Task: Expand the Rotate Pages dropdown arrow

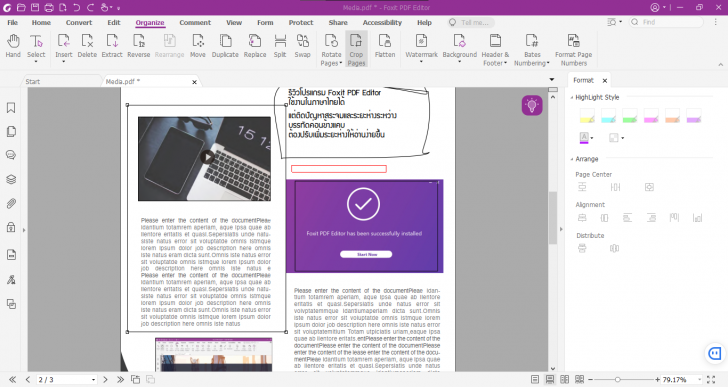Action: pos(341,63)
